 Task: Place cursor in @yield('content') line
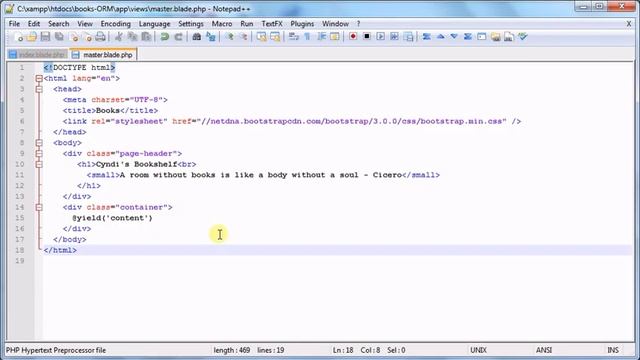pos(112,218)
